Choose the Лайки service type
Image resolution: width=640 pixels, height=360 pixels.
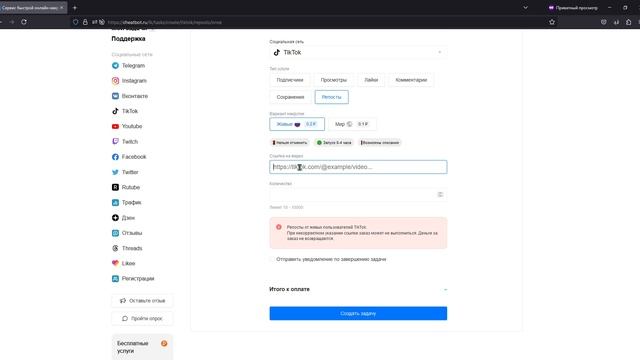pyautogui.click(x=371, y=80)
